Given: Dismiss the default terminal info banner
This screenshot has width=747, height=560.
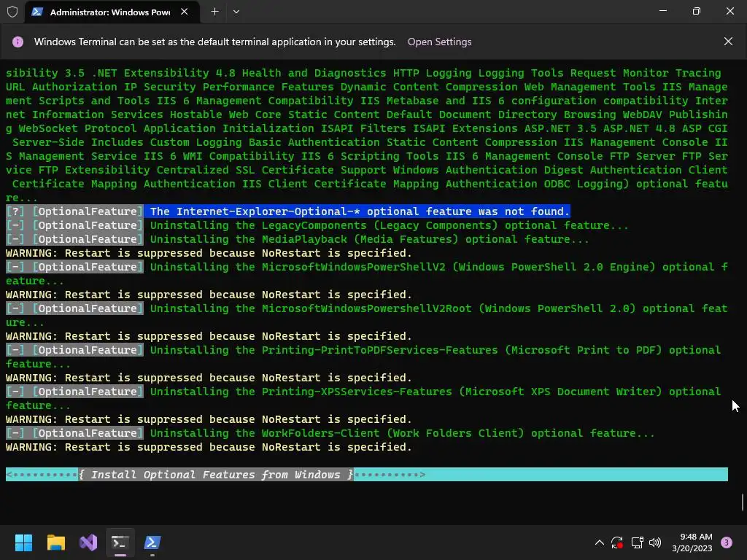Looking at the screenshot, I should click(728, 42).
